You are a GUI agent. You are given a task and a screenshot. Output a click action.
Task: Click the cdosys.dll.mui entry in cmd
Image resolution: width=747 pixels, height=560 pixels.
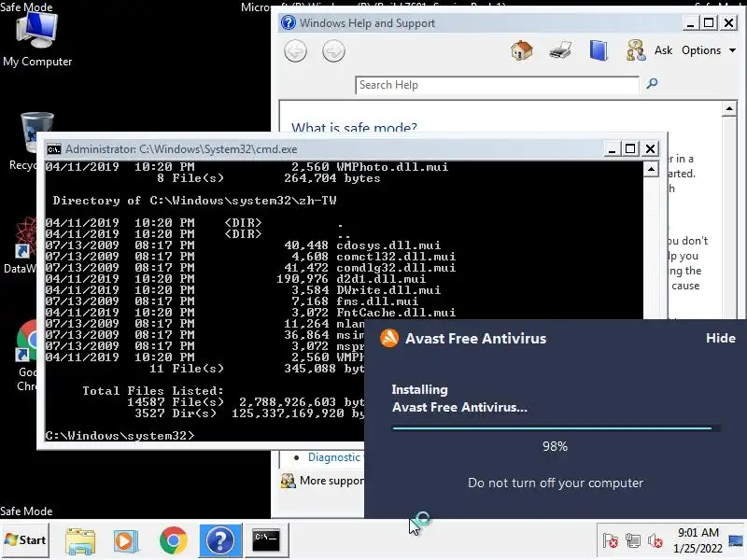tap(388, 245)
